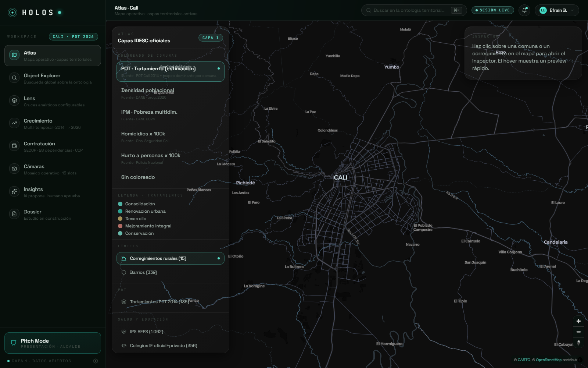Go to Crecimiento section
This screenshot has height=368, width=588.
coord(53,124)
